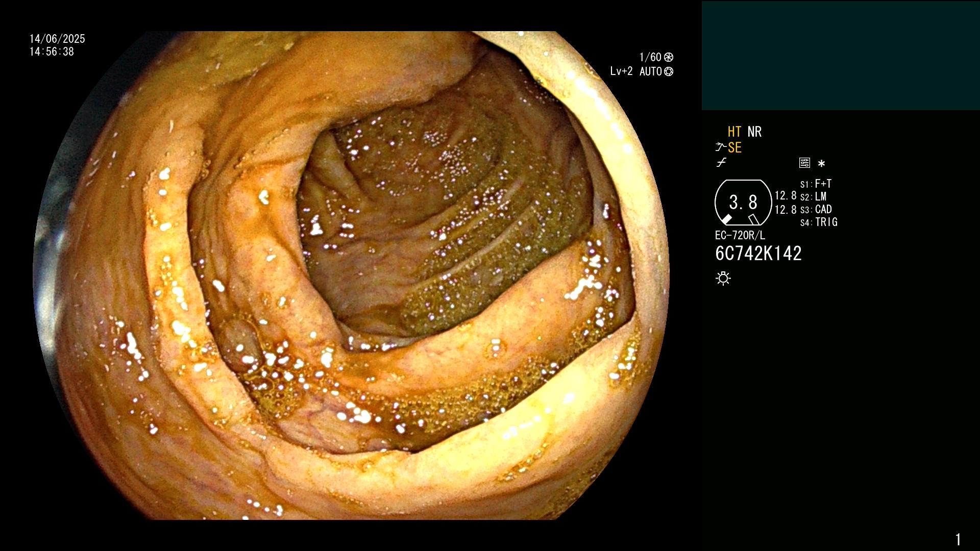This screenshot has width=980, height=551.
Task: Click the asterisk indicator icon
Action: [821, 164]
